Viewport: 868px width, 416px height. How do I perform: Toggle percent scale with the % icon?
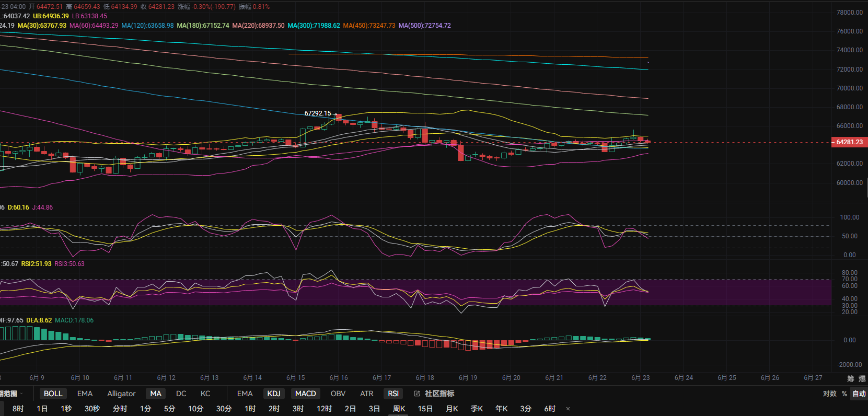click(844, 394)
